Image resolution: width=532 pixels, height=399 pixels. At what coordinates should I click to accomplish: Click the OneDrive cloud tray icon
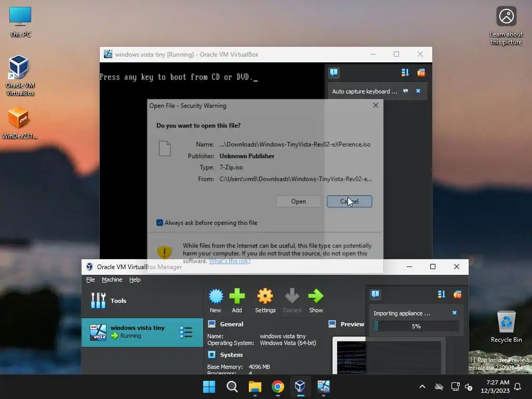tap(439, 387)
